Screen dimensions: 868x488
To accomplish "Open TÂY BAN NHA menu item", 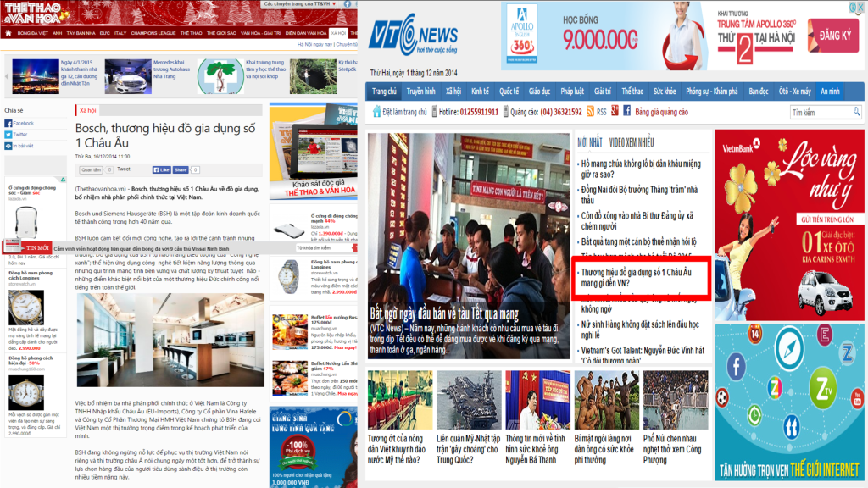I will pyautogui.click(x=81, y=33).
